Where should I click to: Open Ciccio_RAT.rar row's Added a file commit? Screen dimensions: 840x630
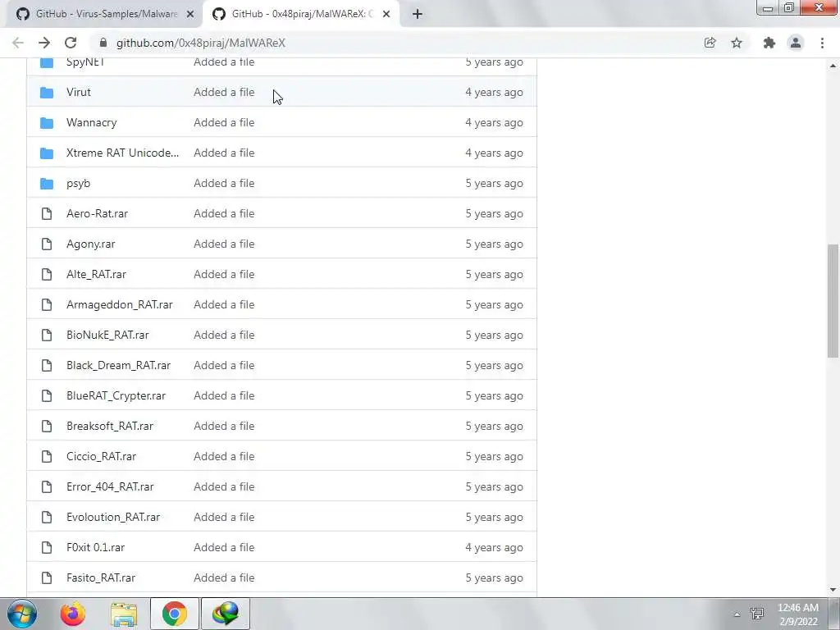[x=224, y=456]
